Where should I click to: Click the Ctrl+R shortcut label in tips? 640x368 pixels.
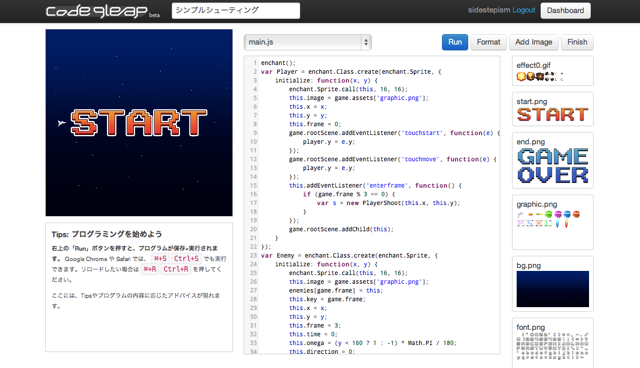176,269
